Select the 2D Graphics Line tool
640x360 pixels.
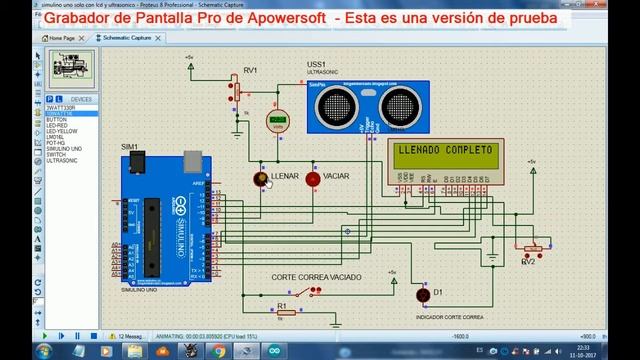(38, 191)
